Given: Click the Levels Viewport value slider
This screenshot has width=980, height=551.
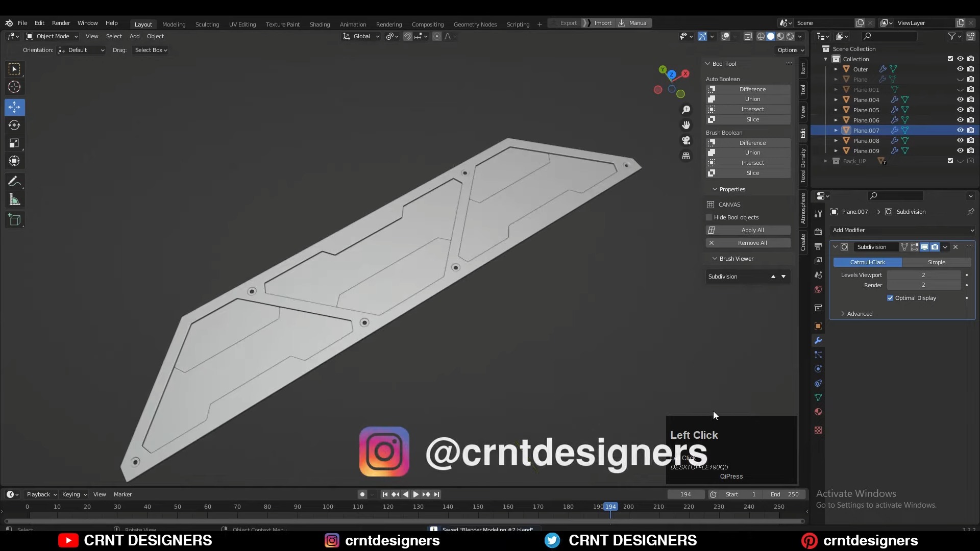Looking at the screenshot, I should pos(924,274).
